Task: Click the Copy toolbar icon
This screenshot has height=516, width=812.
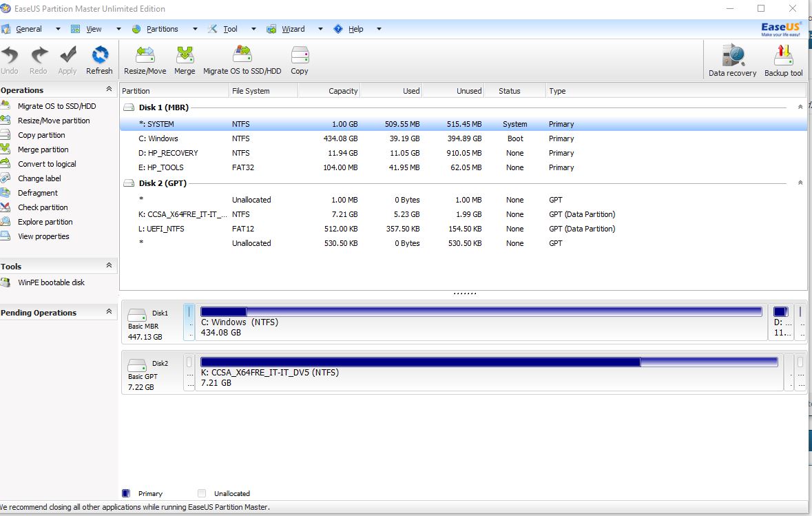Action: (300, 55)
